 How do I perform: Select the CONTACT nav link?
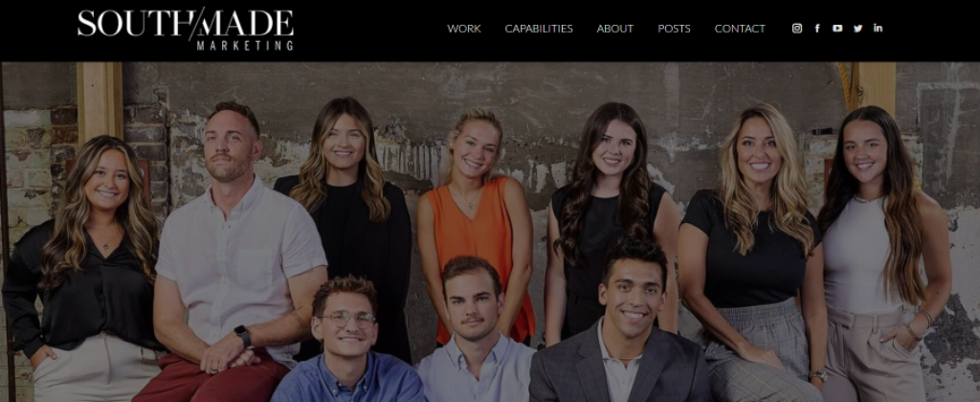point(740,29)
